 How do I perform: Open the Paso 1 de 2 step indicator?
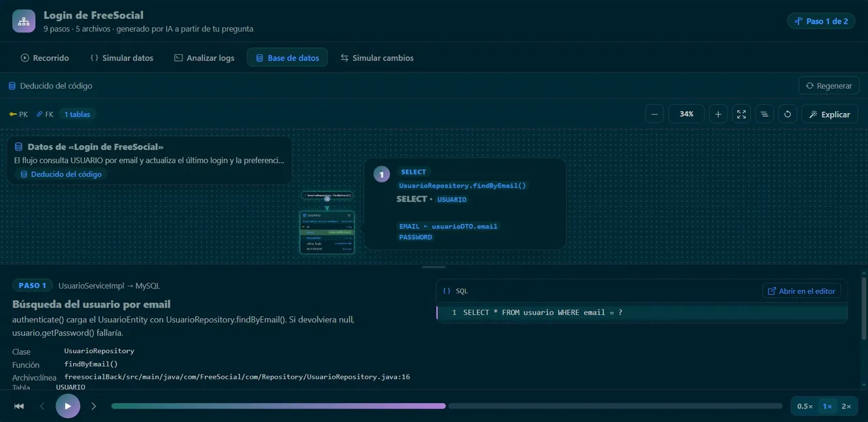coord(821,21)
